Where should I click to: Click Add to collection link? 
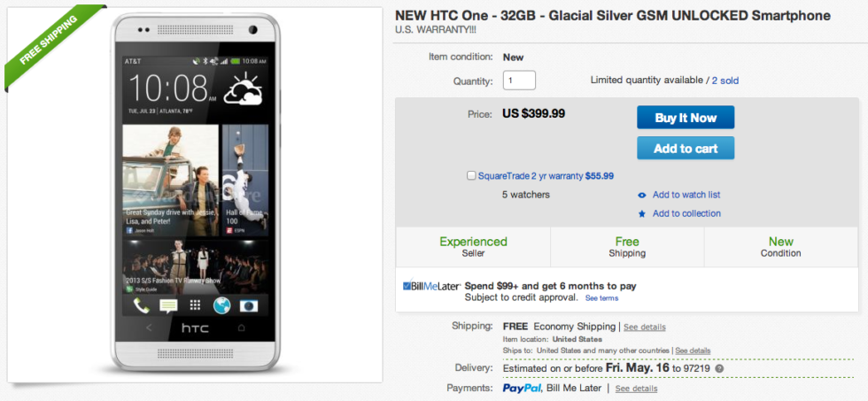pos(686,213)
